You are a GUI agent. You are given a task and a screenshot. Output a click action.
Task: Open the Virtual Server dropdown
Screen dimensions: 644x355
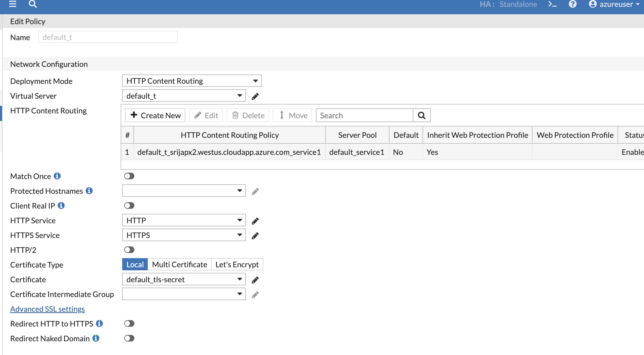[184, 96]
